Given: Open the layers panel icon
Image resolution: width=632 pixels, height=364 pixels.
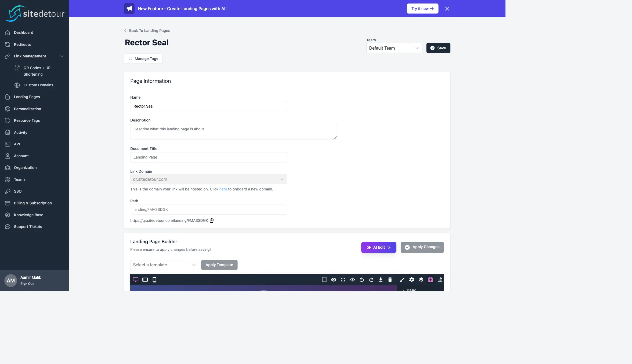Looking at the screenshot, I should (x=421, y=280).
